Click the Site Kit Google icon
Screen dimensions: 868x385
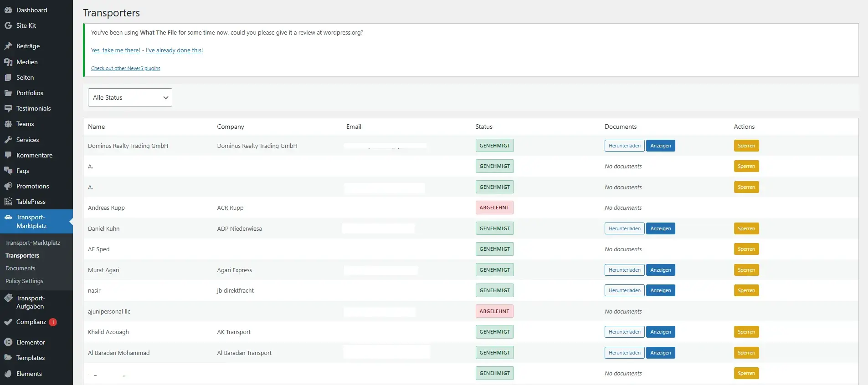click(8, 25)
